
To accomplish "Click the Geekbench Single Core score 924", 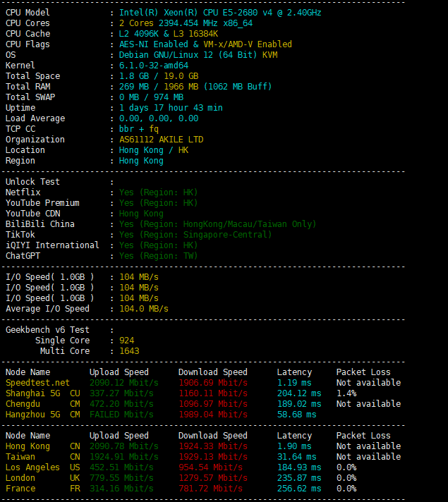I will coord(127,341).
